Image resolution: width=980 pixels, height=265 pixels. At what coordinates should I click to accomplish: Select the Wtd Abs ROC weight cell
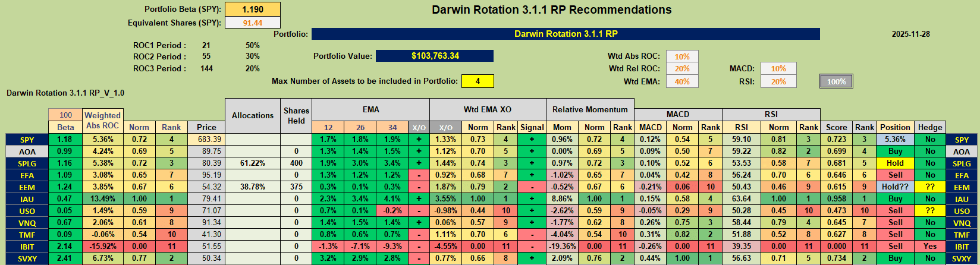[682, 56]
